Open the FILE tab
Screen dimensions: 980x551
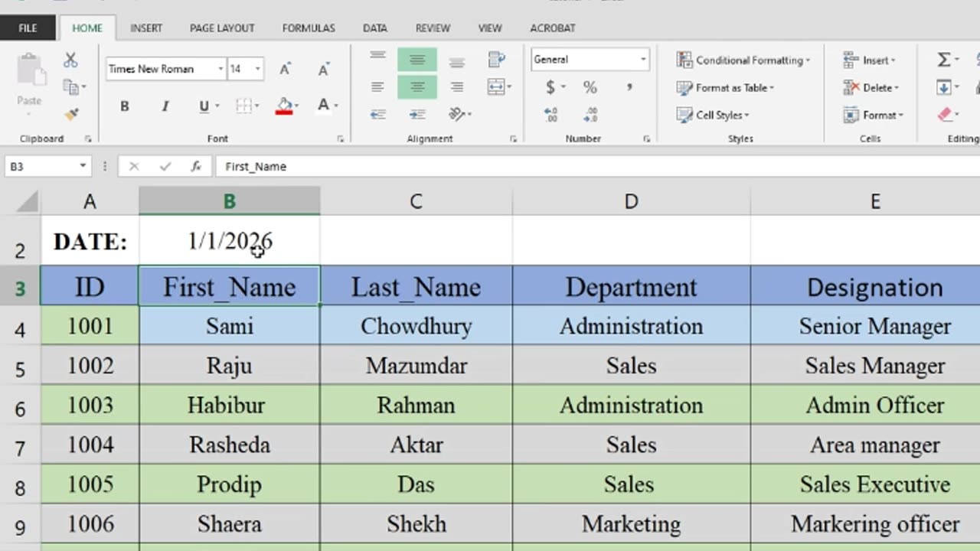pos(28,28)
